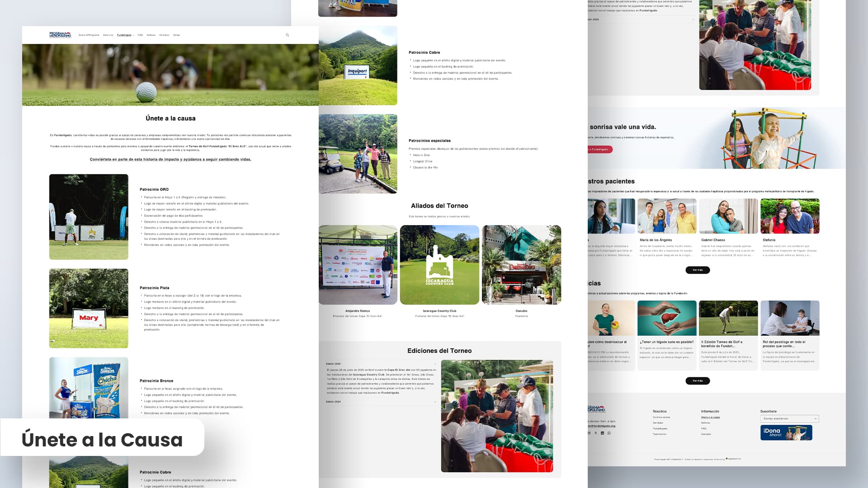Viewport: 868px width, 488px height.
Task: Click 'Ver más' below the news cards
Action: pos(698,381)
